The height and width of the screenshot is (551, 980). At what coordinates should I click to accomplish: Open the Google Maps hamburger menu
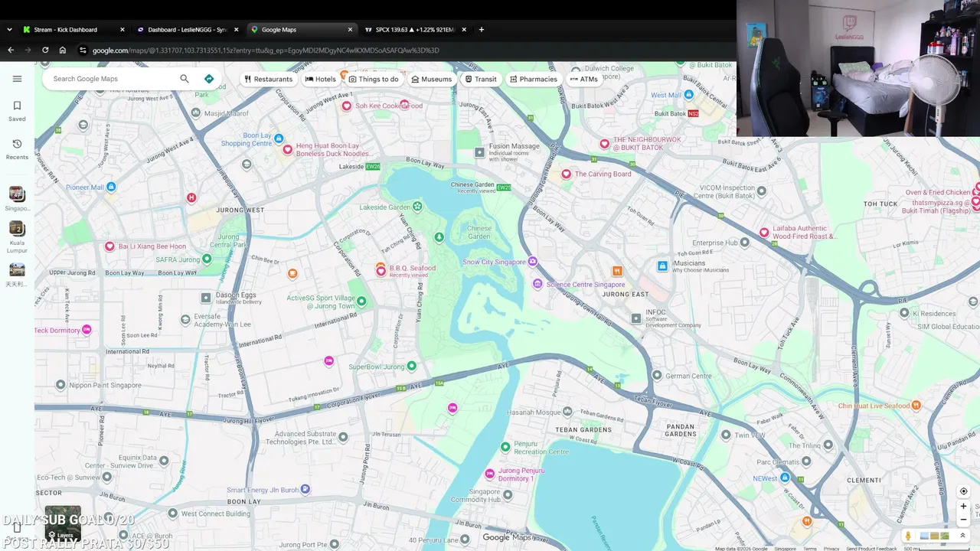point(17,79)
